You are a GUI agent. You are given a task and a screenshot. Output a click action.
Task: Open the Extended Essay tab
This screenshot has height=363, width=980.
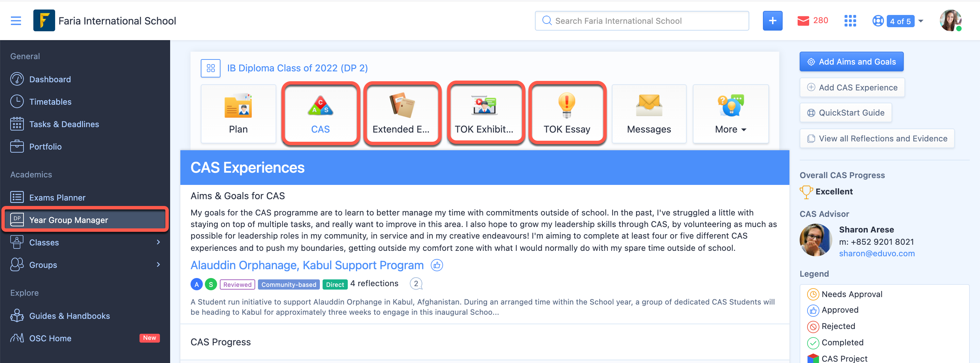point(402,114)
